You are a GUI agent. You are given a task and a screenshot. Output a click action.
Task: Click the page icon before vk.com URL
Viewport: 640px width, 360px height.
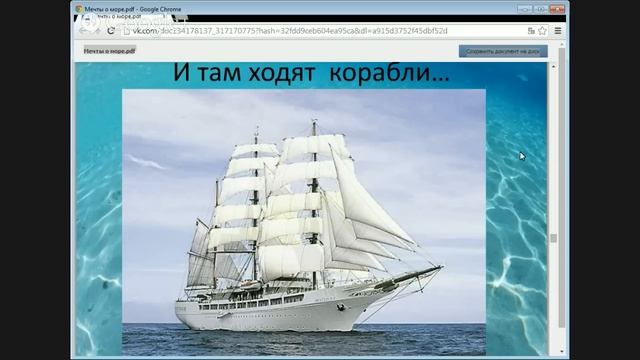tap(127, 31)
